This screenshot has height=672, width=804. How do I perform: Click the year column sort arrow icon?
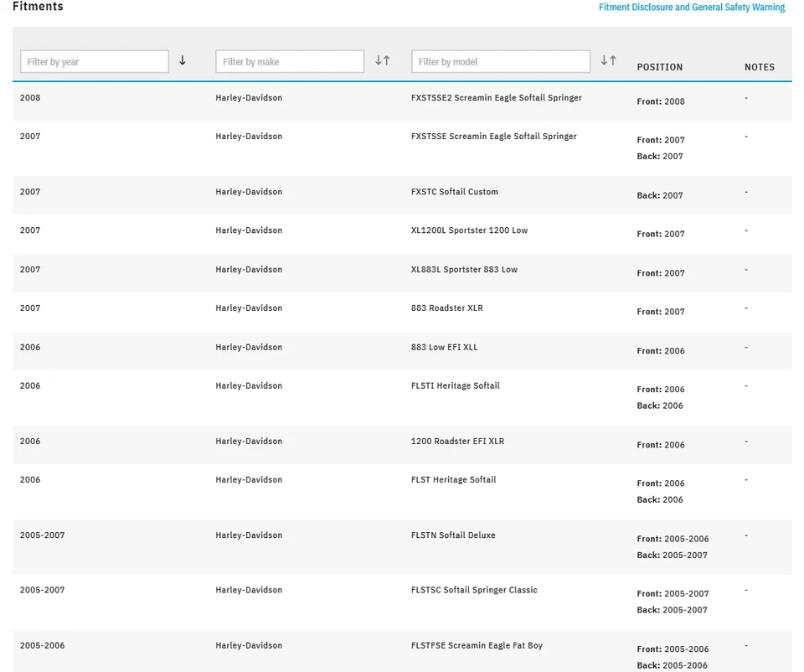pos(183,61)
